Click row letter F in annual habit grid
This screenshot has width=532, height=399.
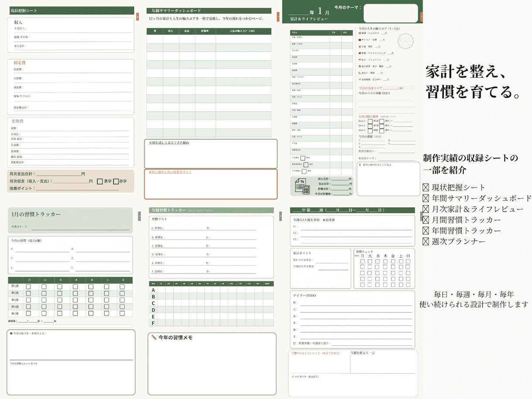click(x=153, y=323)
